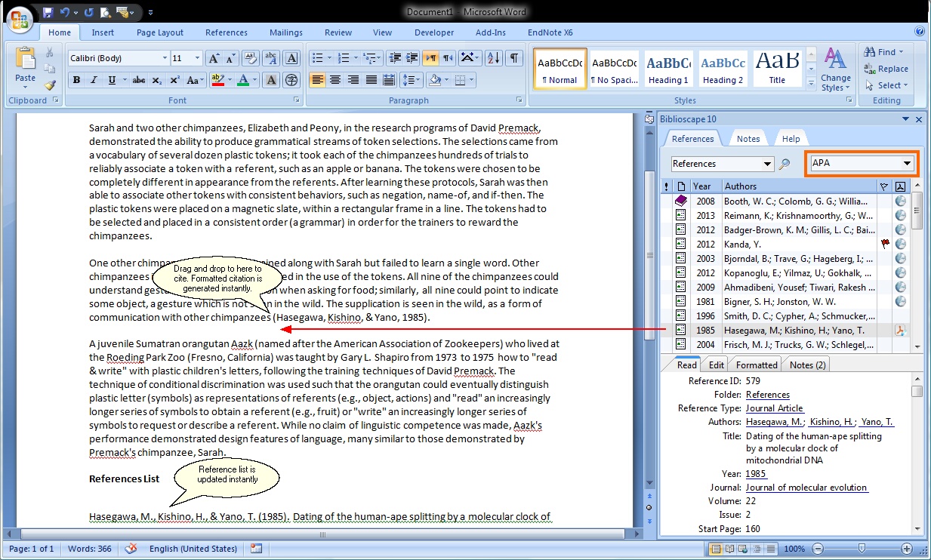The height and width of the screenshot is (560, 931).
Task: Expand the bullets list dropdown arrow
Action: 328,58
